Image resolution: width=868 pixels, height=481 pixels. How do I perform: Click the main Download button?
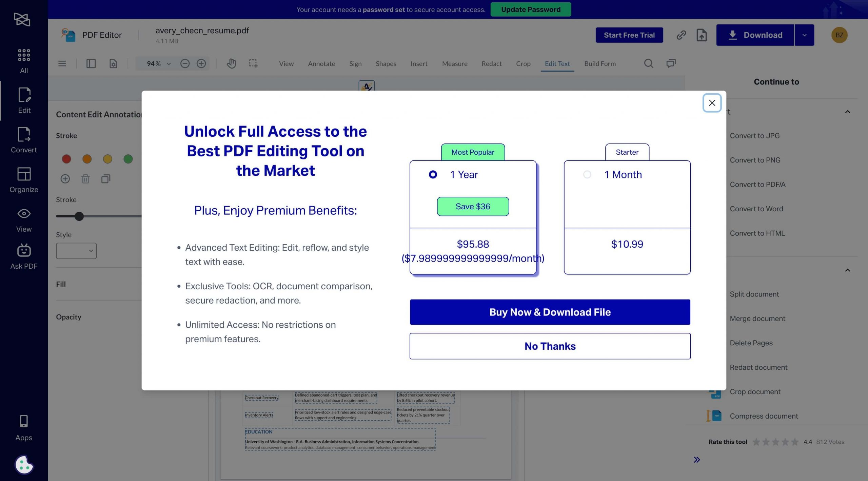coord(755,35)
